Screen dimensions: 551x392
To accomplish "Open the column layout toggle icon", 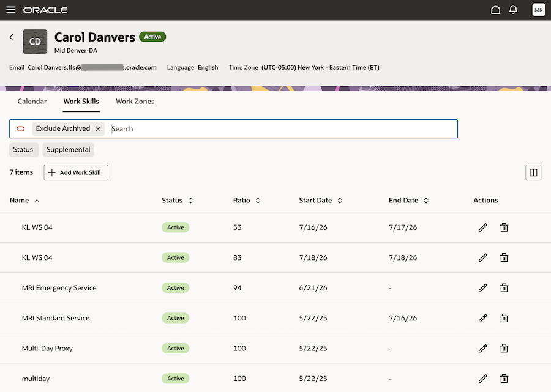I will coord(533,172).
